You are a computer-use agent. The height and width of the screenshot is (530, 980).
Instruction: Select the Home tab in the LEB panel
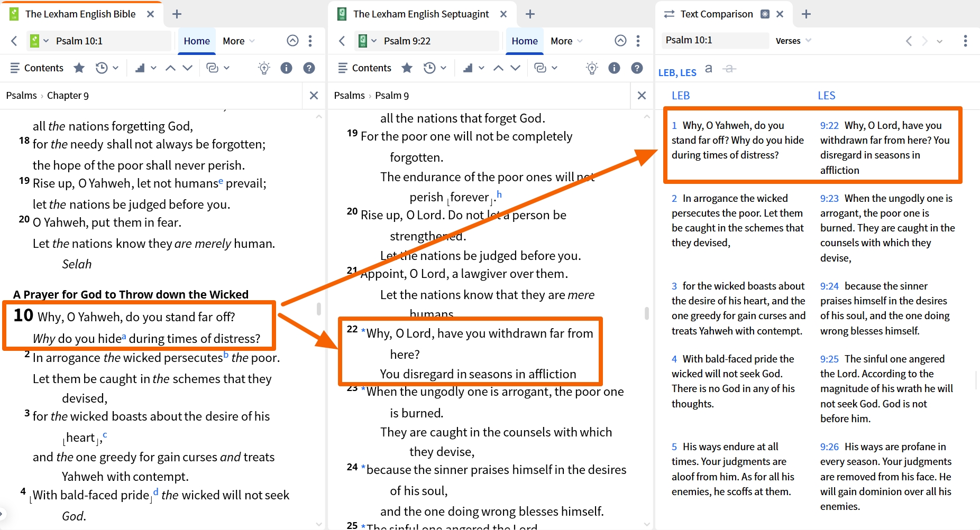197,41
